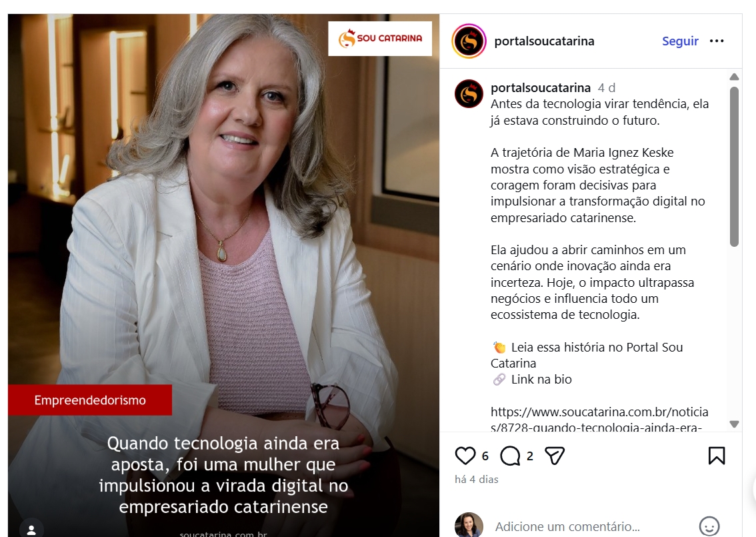The image size is (756, 537).
Task: Click portalsoucatarina username in caption
Action: click(541, 88)
